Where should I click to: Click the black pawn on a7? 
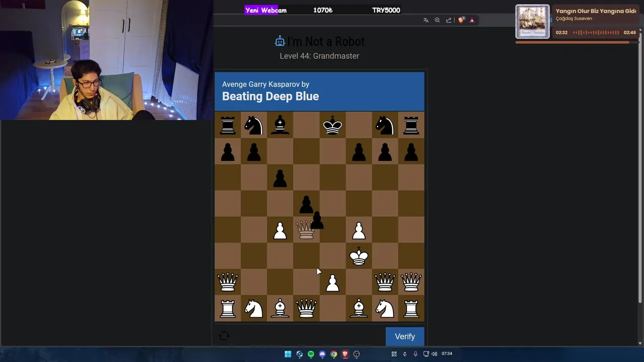(227, 152)
